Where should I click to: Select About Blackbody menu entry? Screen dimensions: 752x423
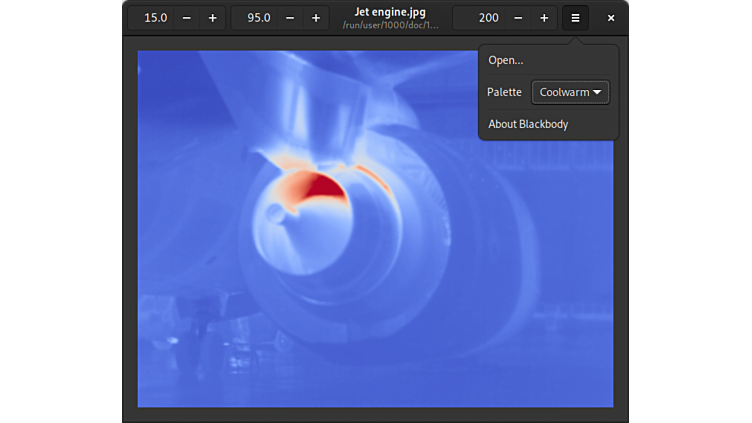[x=528, y=124]
